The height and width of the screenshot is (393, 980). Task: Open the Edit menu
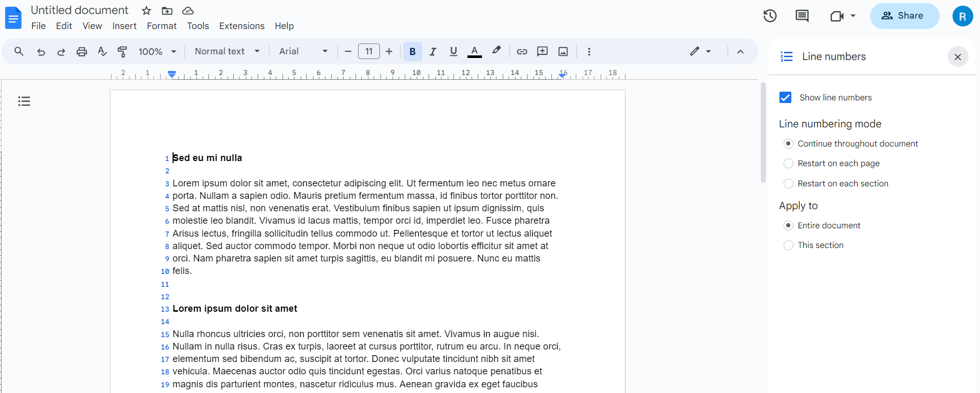(64, 26)
